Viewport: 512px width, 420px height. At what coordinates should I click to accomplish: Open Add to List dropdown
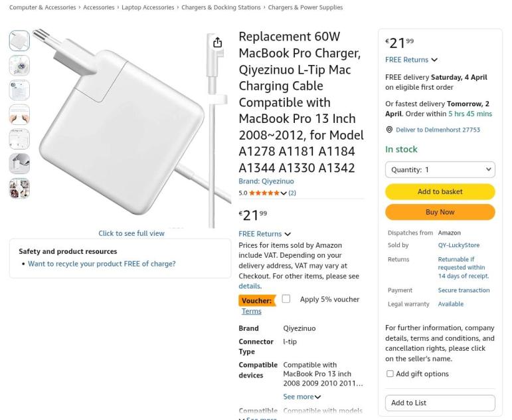(x=440, y=403)
